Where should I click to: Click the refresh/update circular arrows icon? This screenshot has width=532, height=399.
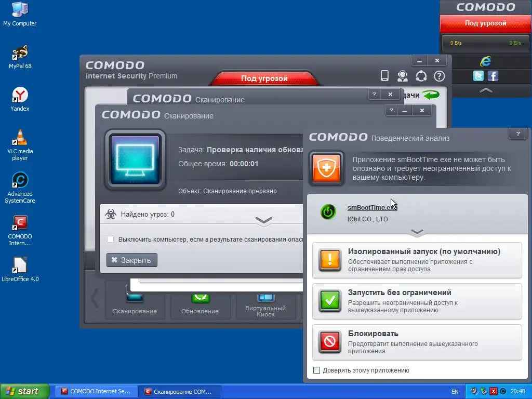tap(421, 76)
